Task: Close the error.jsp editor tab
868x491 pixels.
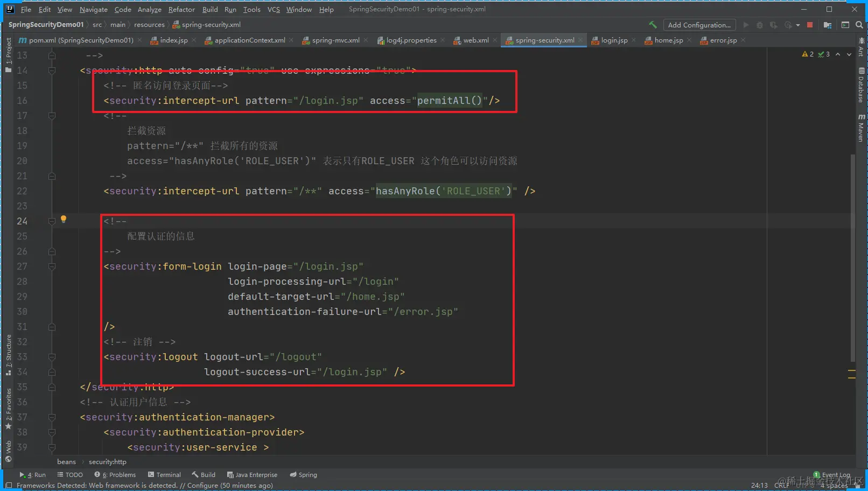Action: 743,40
